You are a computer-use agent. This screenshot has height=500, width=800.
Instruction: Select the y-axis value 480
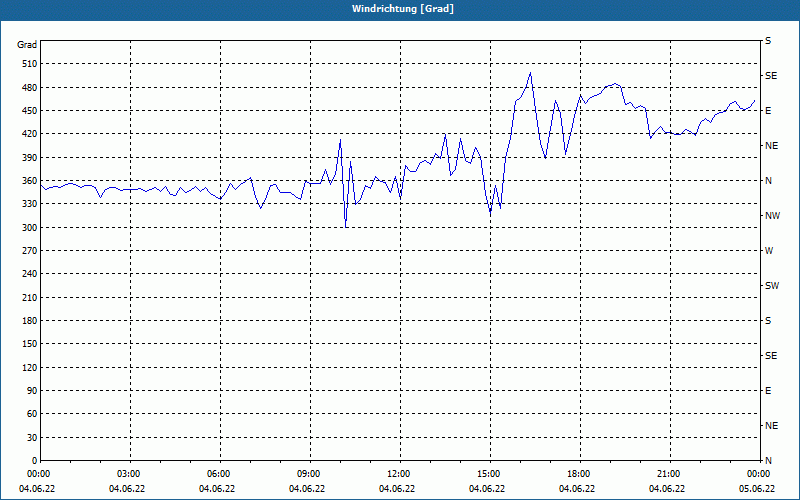tap(30, 88)
